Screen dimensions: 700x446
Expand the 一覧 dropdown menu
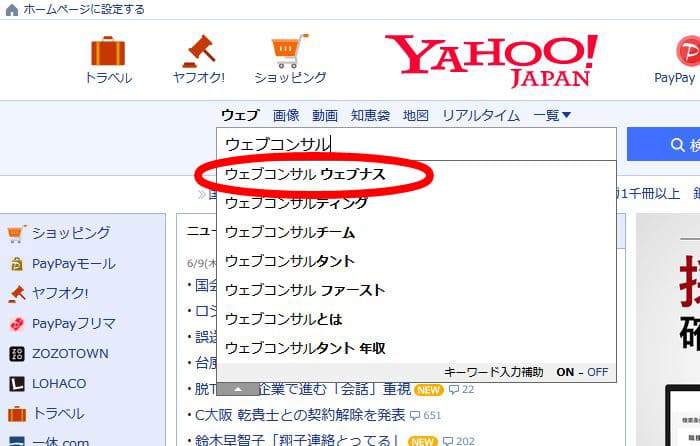tap(552, 115)
